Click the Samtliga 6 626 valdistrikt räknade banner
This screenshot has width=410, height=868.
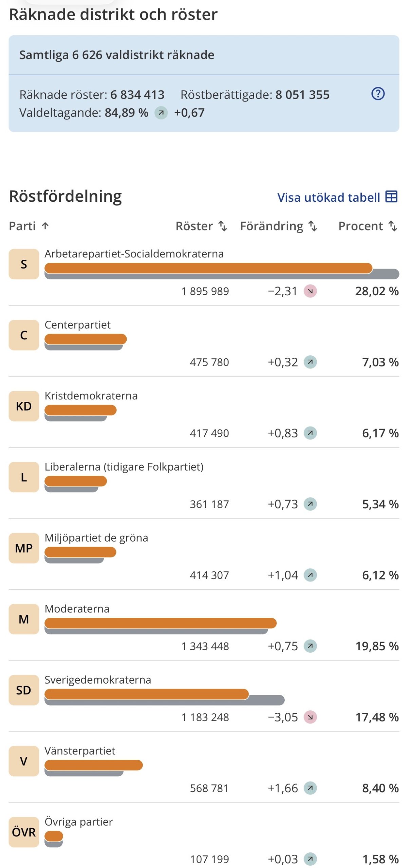pos(204,55)
